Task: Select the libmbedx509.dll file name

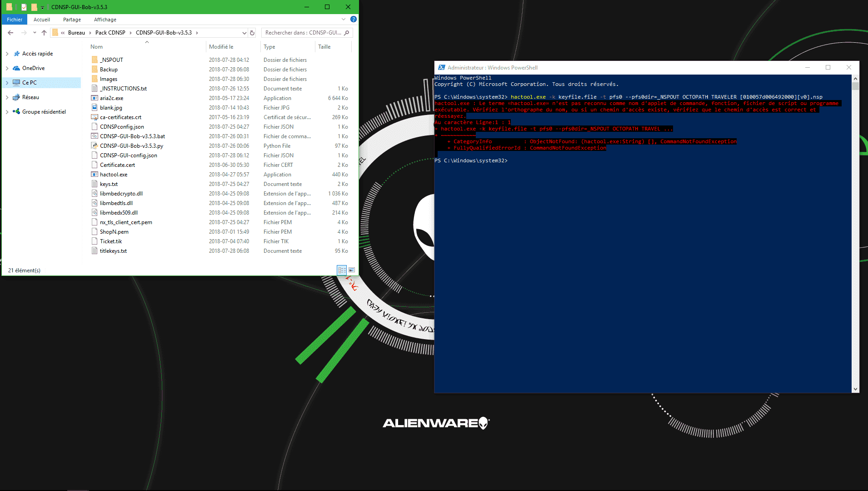Action: click(119, 212)
